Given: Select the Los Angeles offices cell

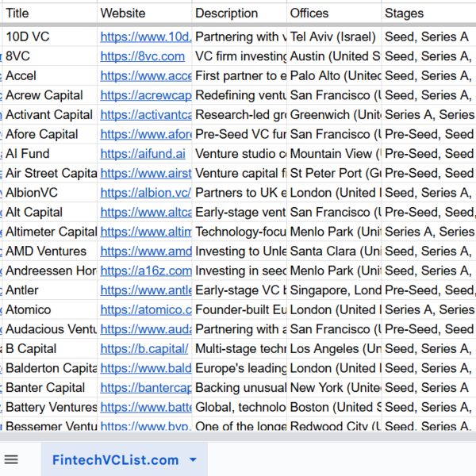Looking at the screenshot, I should click(x=334, y=349).
